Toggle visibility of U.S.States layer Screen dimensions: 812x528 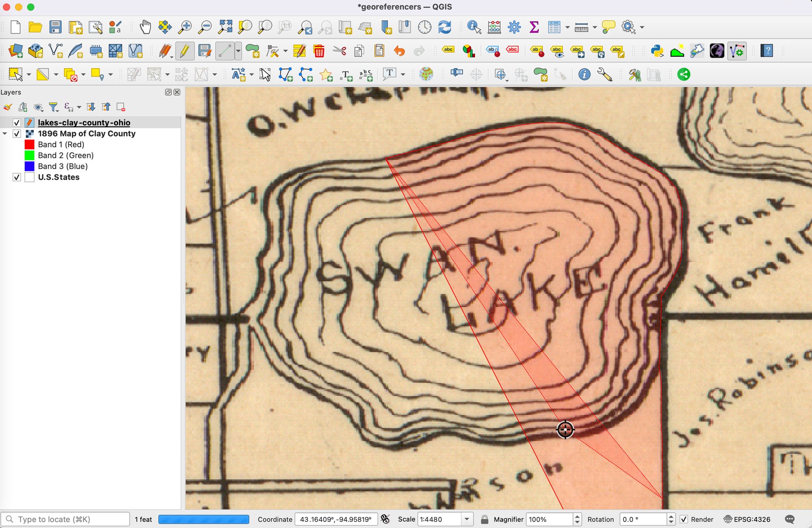click(x=17, y=177)
